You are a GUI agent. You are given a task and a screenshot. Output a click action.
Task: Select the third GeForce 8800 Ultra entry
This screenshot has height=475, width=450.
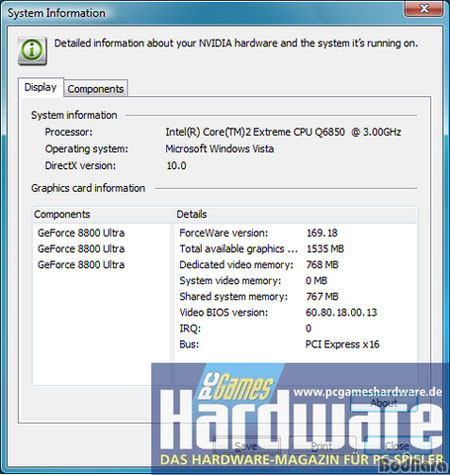click(x=81, y=265)
